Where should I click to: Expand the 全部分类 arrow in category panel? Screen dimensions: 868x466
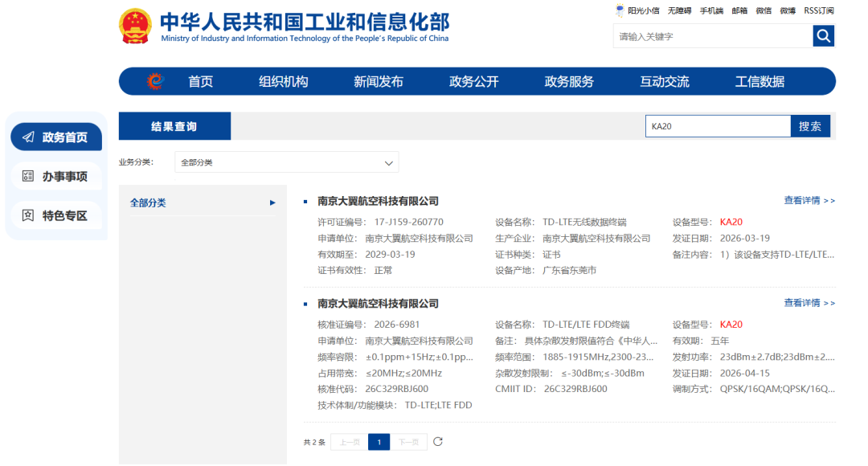[x=272, y=202]
